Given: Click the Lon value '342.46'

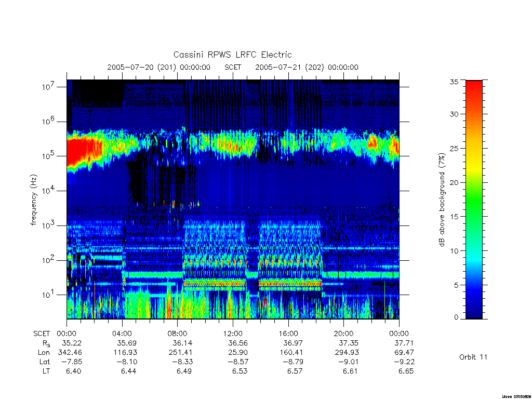Looking at the screenshot, I should (x=70, y=352).
